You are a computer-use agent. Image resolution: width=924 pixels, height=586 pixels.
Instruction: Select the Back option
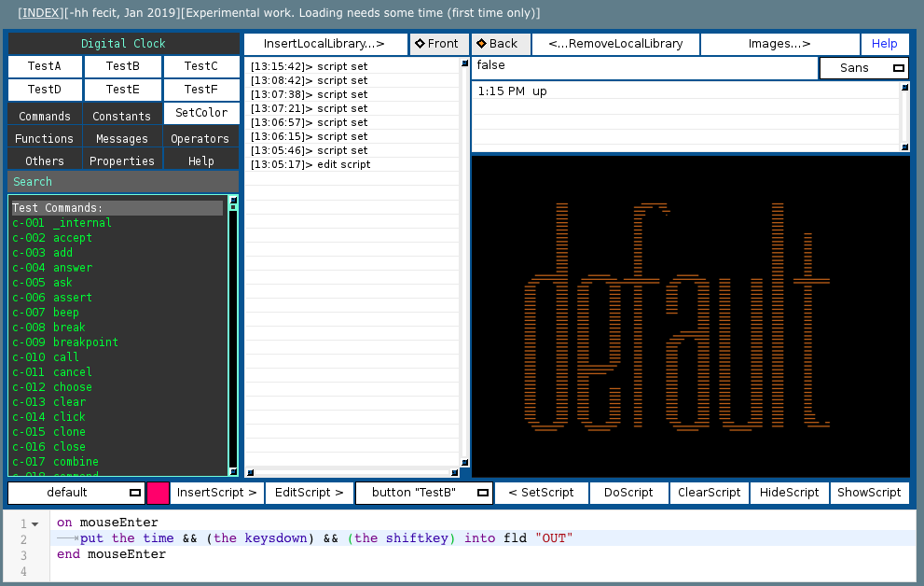coord(499,44)
